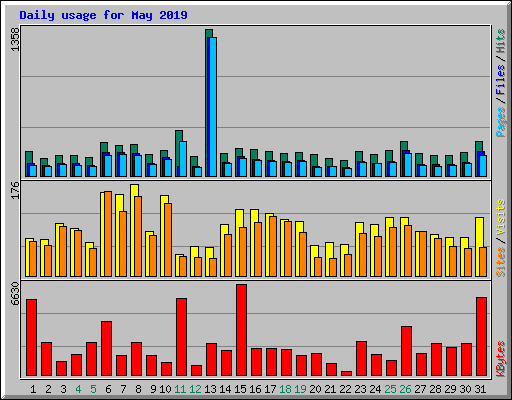Screen dimensions: 512x400
Task: Click the y-axis value 176
Action: (x=15, y=190)
